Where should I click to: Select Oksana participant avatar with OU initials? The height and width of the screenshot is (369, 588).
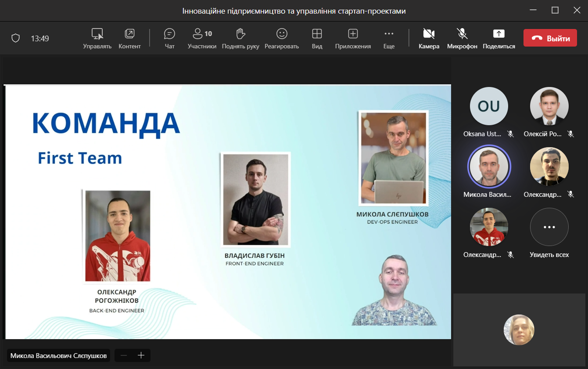pos(489,106)
